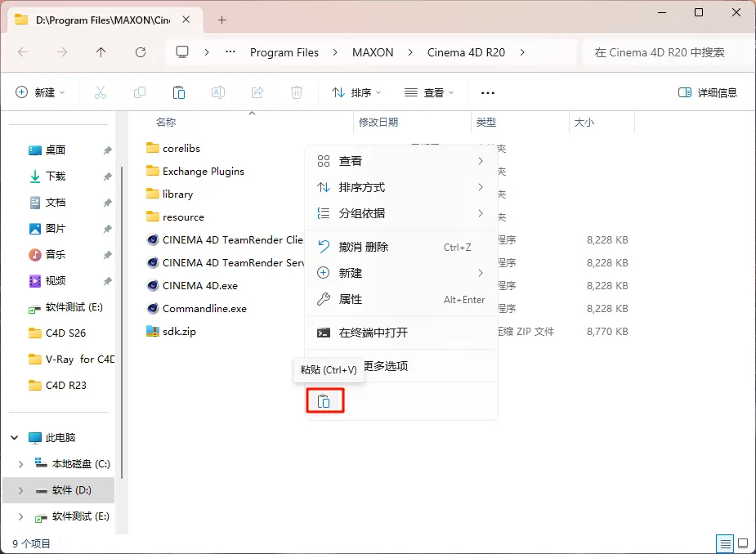This screenshot has width=756, height=554.
Task: Go back with the left arrow
Action: pyautogui.click(x=23, y=52)
